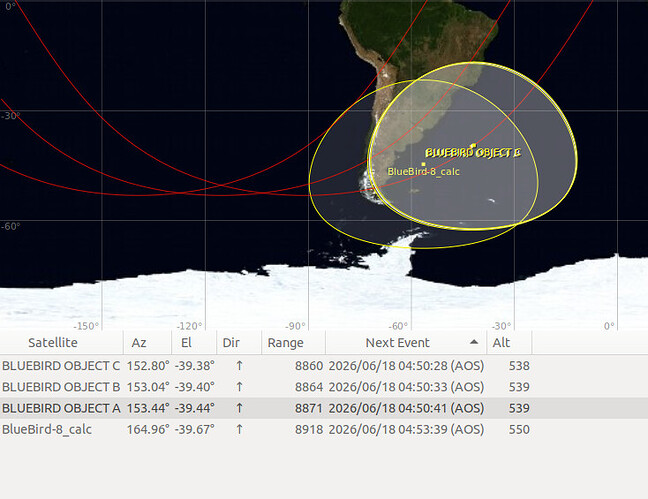Click range value 8918
This screenshot has width=648, height=499.
point(309,430)
